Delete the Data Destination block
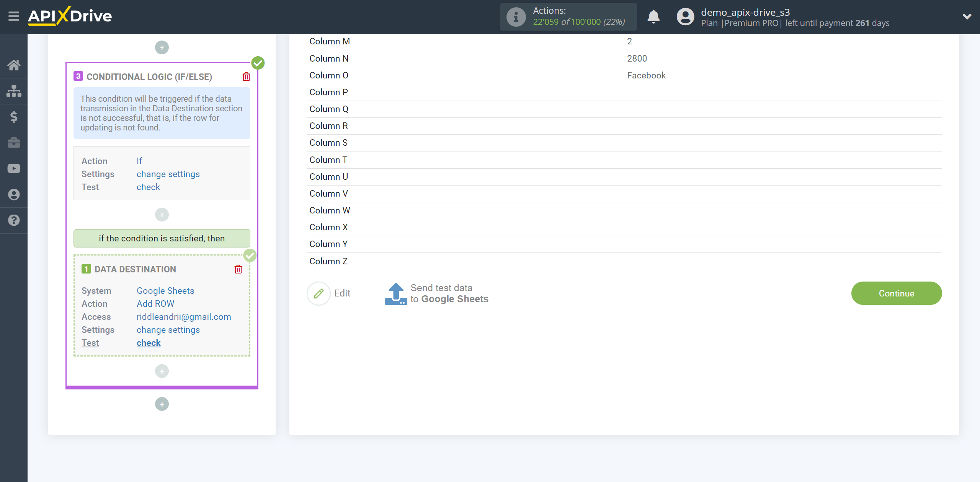Image resolution: width=980 pixels, height=482 pixels. tap(238, 269)
